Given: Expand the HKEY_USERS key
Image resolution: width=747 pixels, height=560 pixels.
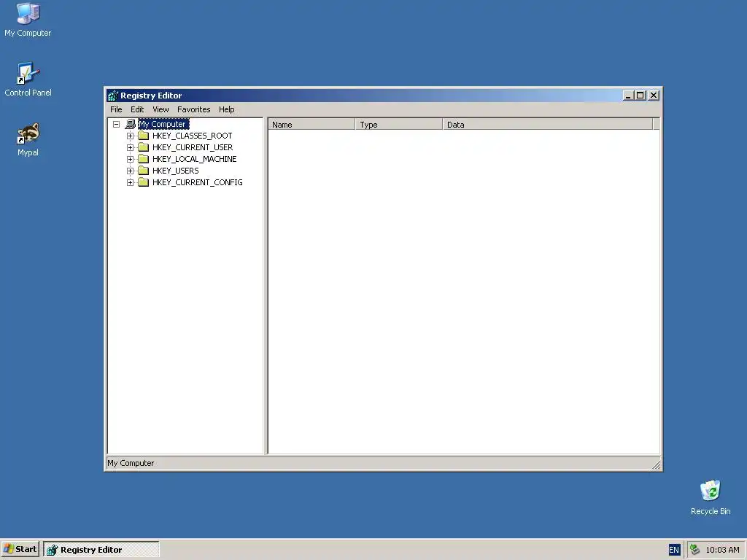Looking at the screenshot, I should [130, 171].
